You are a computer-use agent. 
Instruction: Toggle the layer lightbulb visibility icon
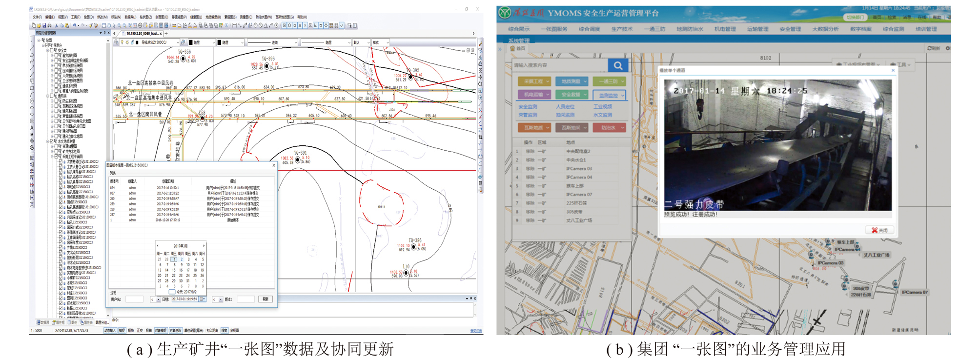122,42
